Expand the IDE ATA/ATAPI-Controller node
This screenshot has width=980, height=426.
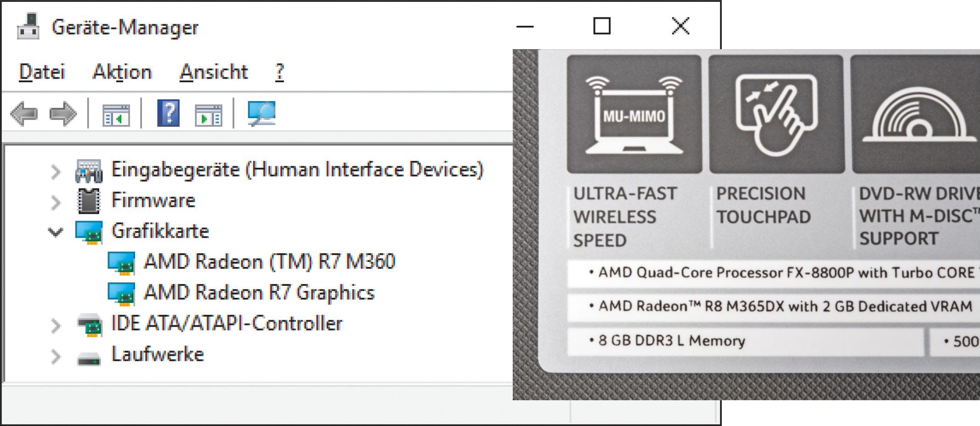click(x=56, y=326)
